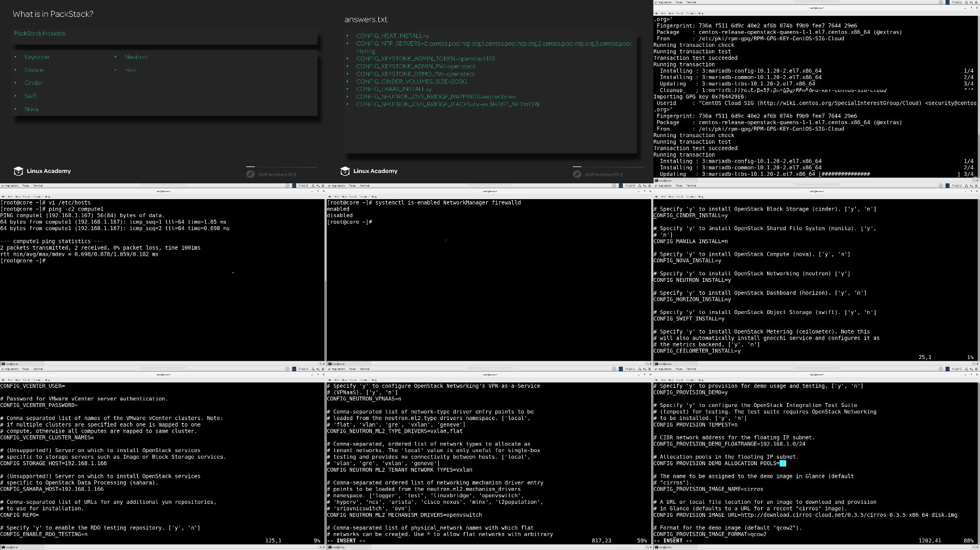Click the CONFIG_ENABLE_RDO_TESTING=n line
The width and height of the screenshot is (980, 550).
pyautogui.click(x=44, y=534)
